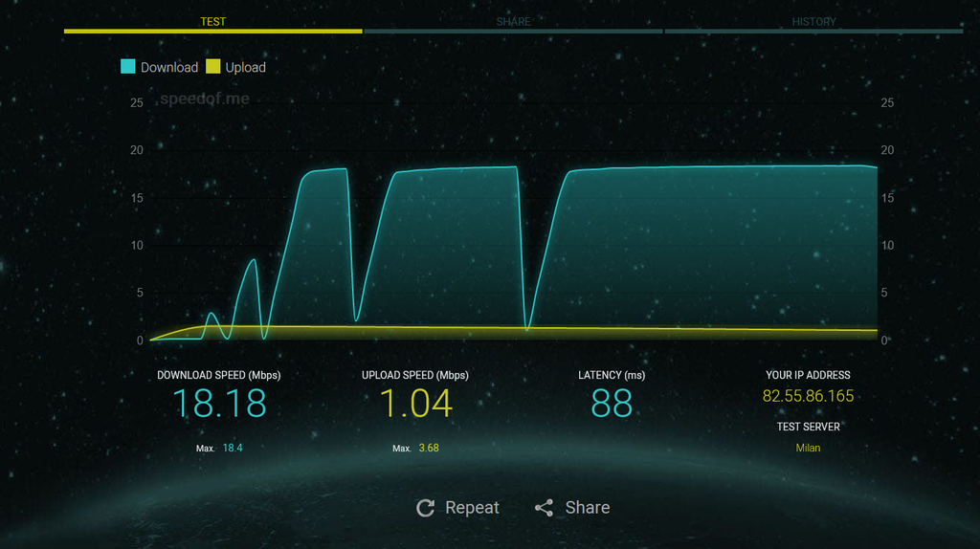Click the TEST SERVER heading
The image size is (980, 549).
coord(808,427)
